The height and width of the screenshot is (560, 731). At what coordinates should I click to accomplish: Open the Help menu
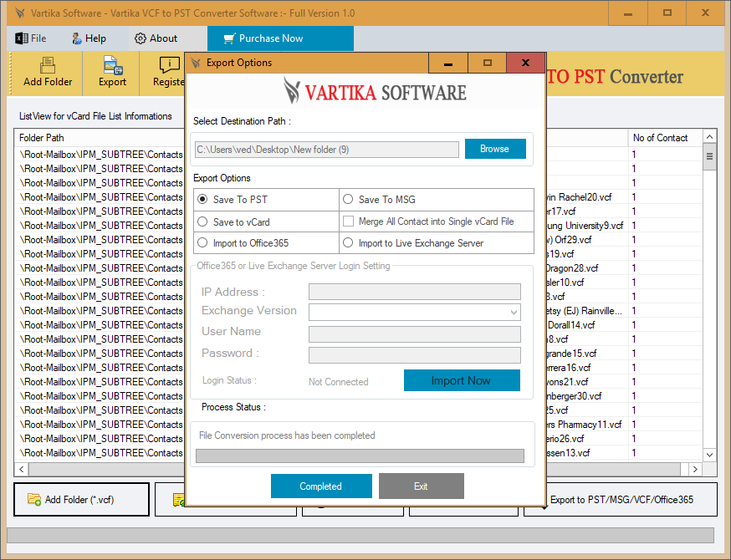(x=89, y=38)
